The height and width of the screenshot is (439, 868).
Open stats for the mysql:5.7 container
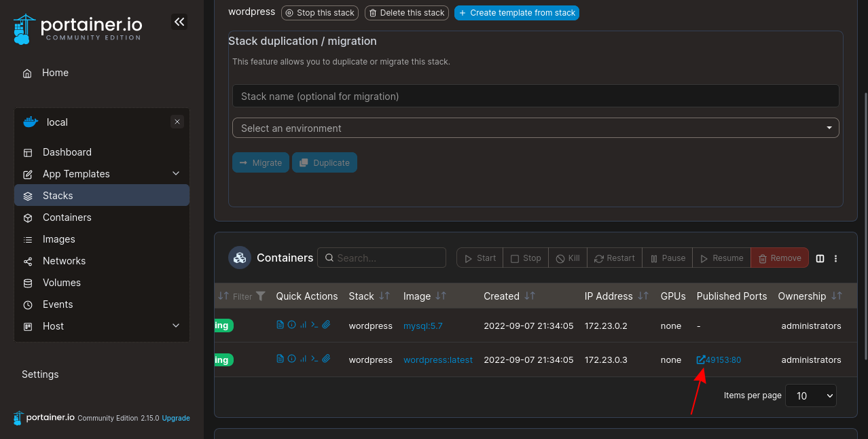pos(304,325)
